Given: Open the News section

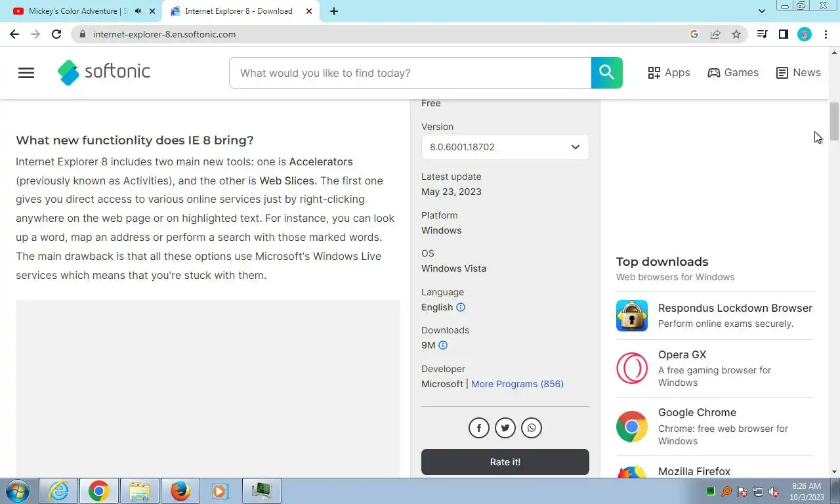Looking at the screenshot, I should (x=798, y=73).
